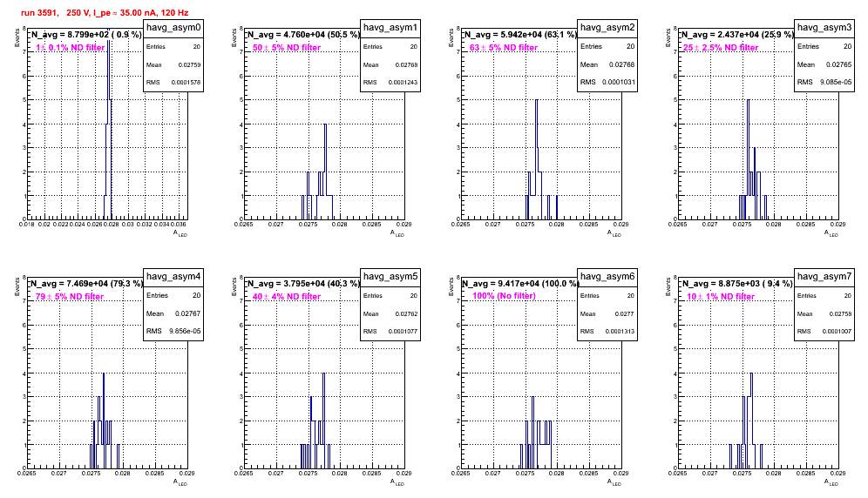Select the magenta 100% (No filter) label
Image resolution: width=868 pixels, height=498 pixels.
point(505,296)
